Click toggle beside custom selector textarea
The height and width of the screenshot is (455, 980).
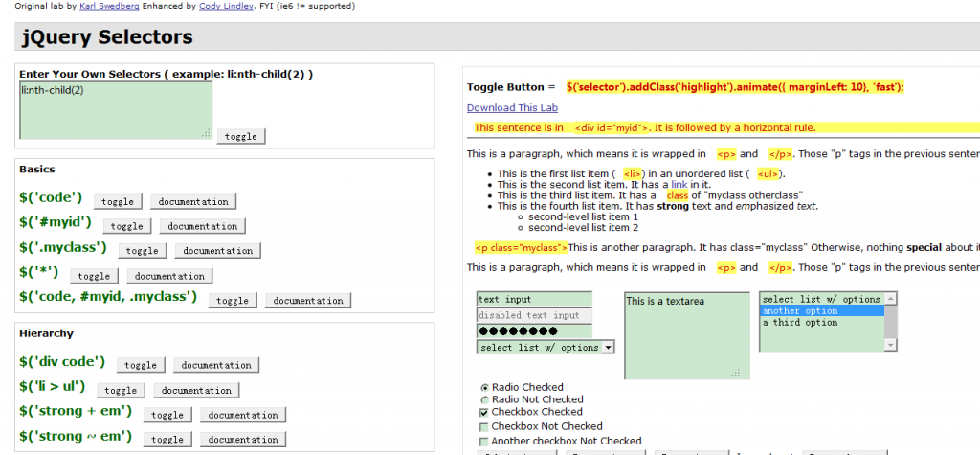click(x=241, y=136)
